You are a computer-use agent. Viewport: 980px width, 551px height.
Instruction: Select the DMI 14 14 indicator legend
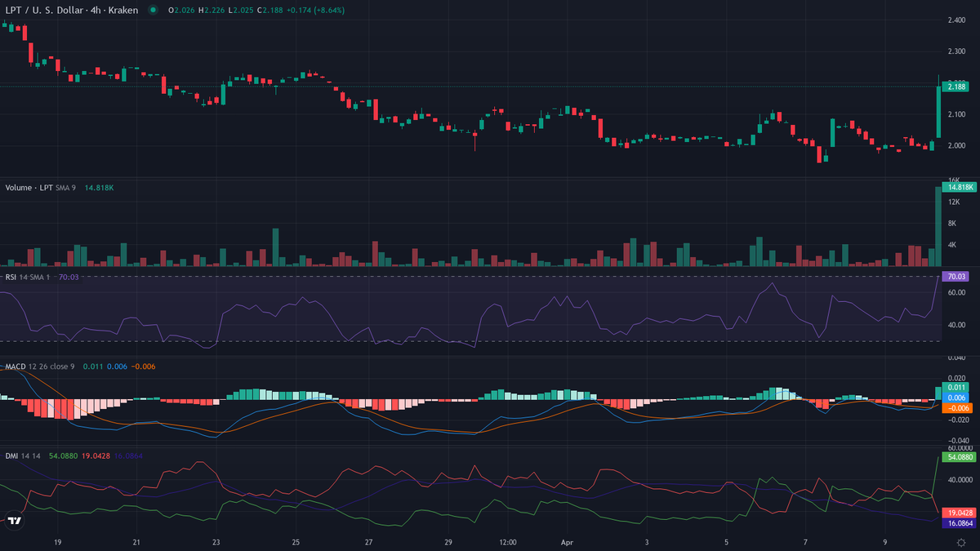tap(22, 455)
